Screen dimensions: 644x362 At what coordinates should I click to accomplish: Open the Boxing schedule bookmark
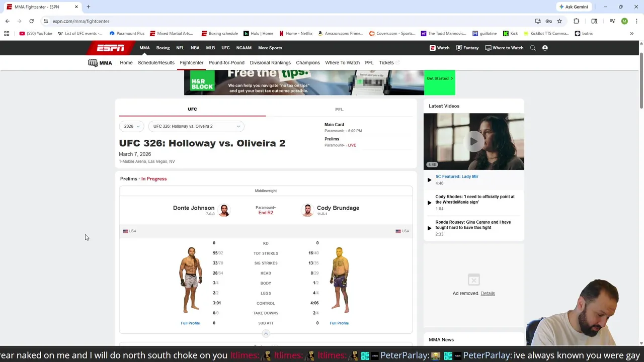[220, 34]
